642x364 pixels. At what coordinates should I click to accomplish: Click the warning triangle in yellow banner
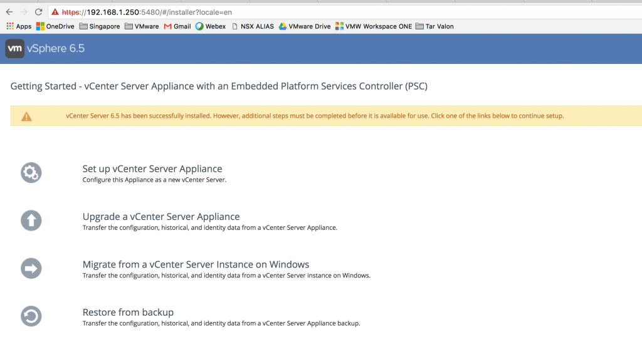pyautogui.click(x=26, y=117)
